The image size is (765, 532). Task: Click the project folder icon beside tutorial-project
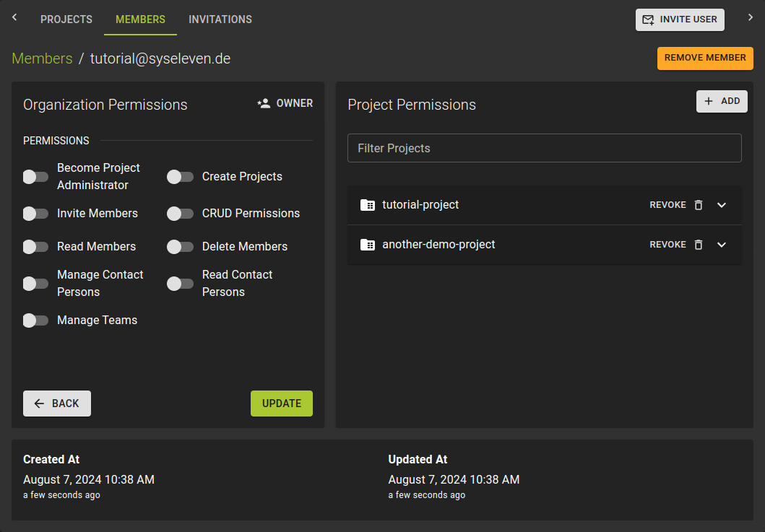click(368, 205)
